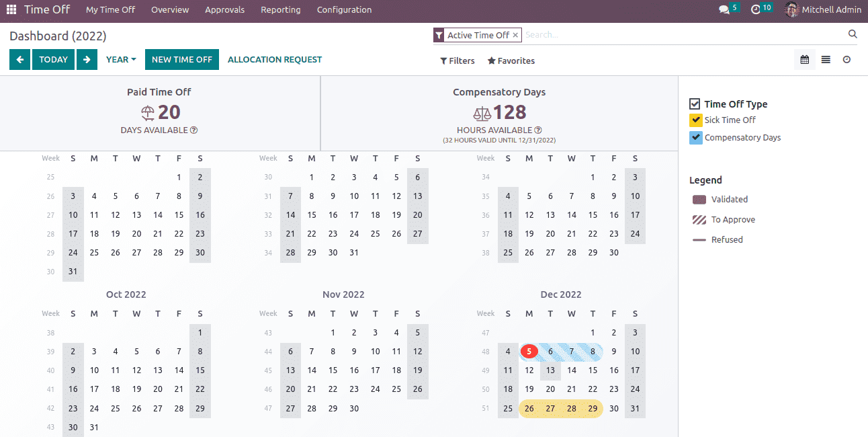Click the To Approve striped legend swatch

(699, 220)
